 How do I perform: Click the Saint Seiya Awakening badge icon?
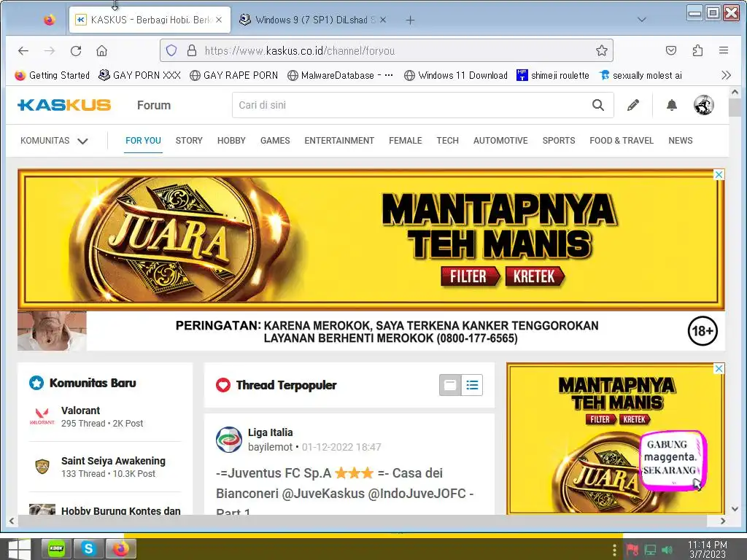point(42,467)
